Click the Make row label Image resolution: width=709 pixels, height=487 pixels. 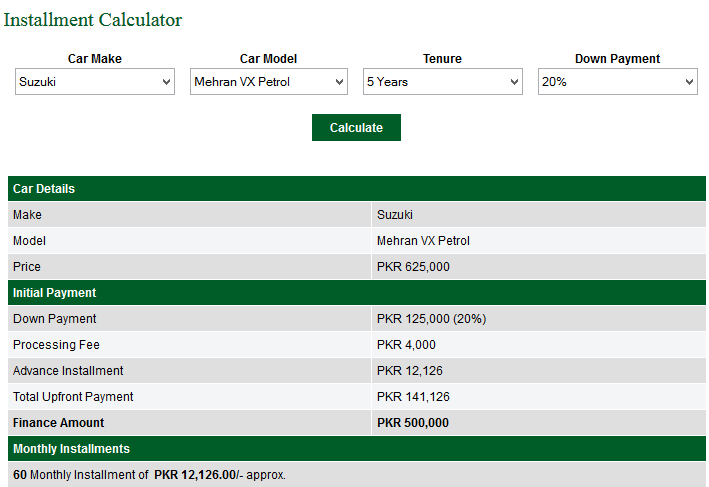pyautogui.click(x=27, y=215)
